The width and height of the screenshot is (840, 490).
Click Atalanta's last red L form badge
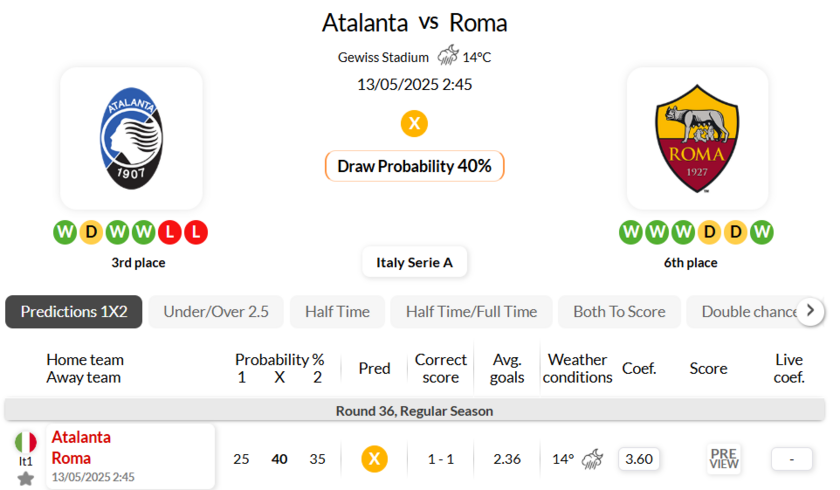click(x=196, y=233)
